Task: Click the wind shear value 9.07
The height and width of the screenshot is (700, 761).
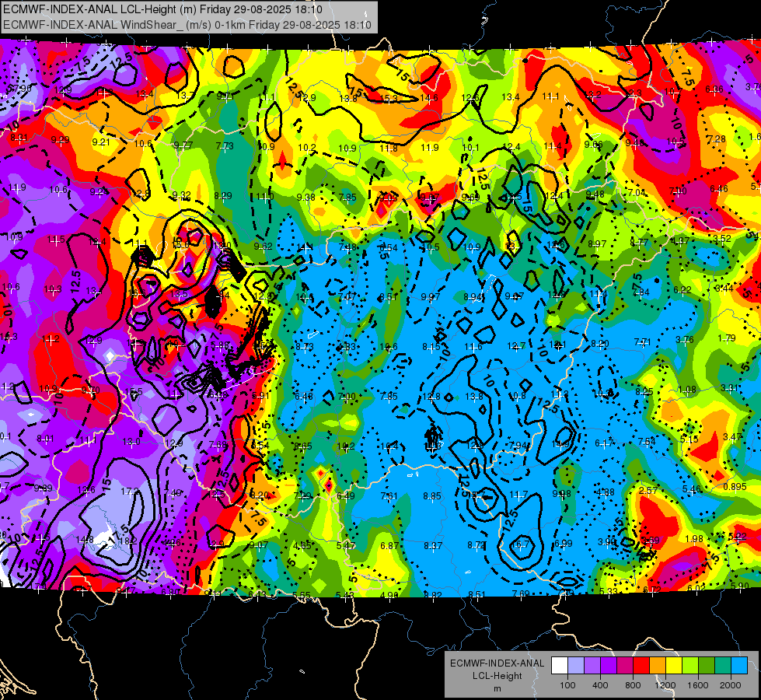Action: click(x=259, y=545)
